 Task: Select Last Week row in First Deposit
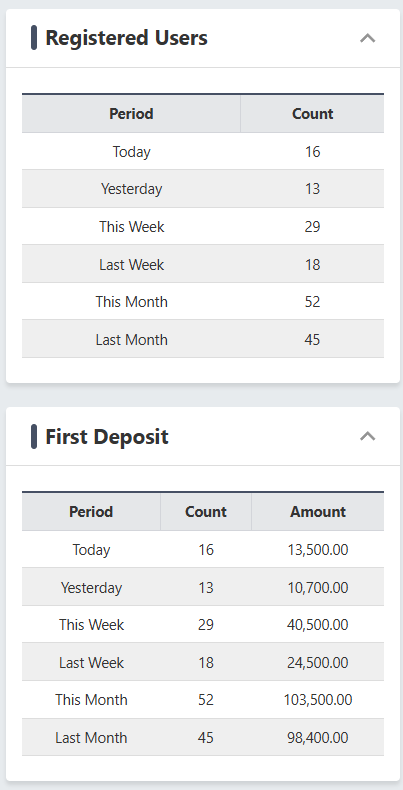(x=203, y=662)
